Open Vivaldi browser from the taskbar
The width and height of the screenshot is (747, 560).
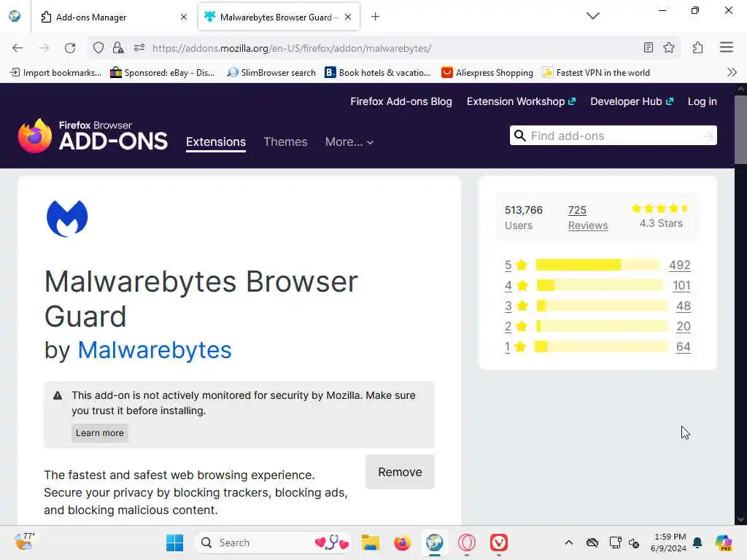(x=499, y=542)
